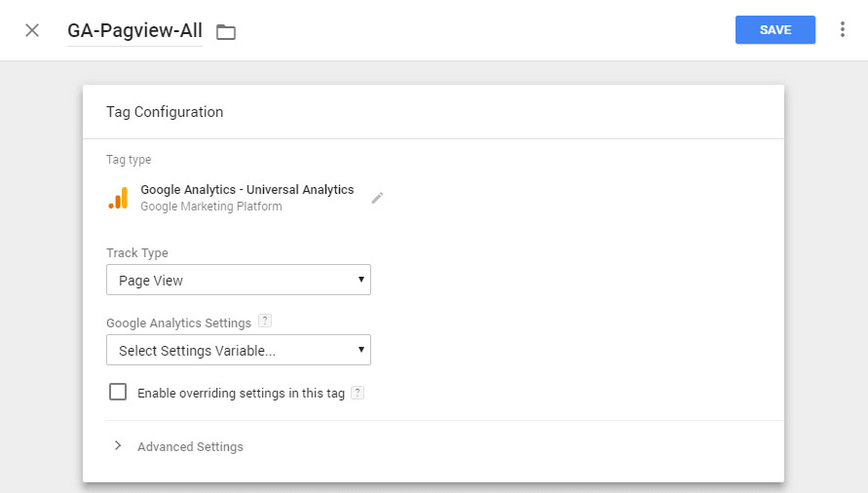Open the three-dot more options menu
868x493 pixels.
(842, 29)
